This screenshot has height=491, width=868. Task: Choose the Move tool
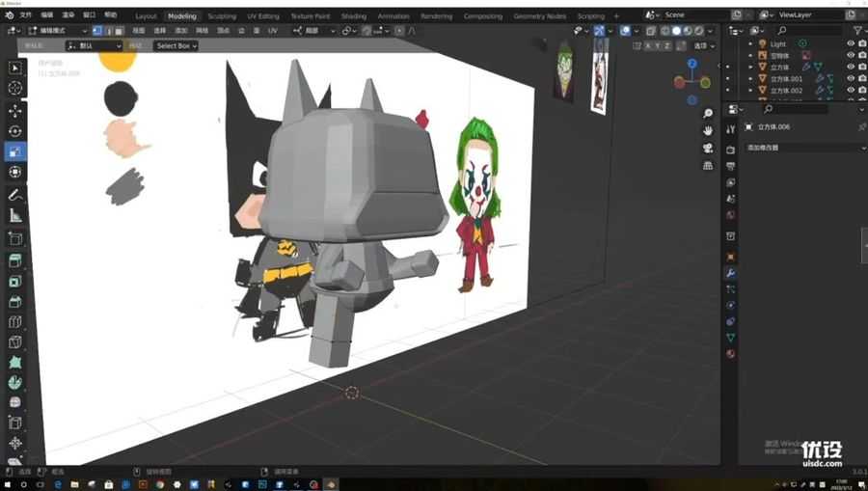point(14,111)
